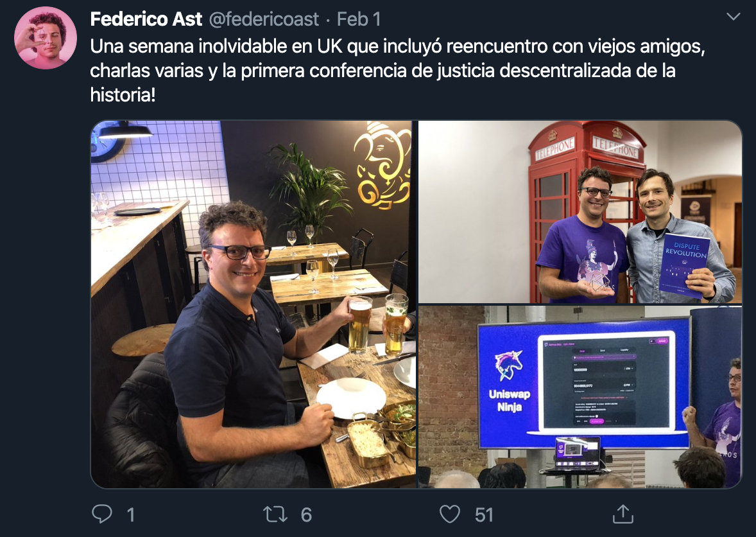Retweet this post using the retweet icon
The height and width of the screenshot is (537, 756).
[x=275, y=515]
